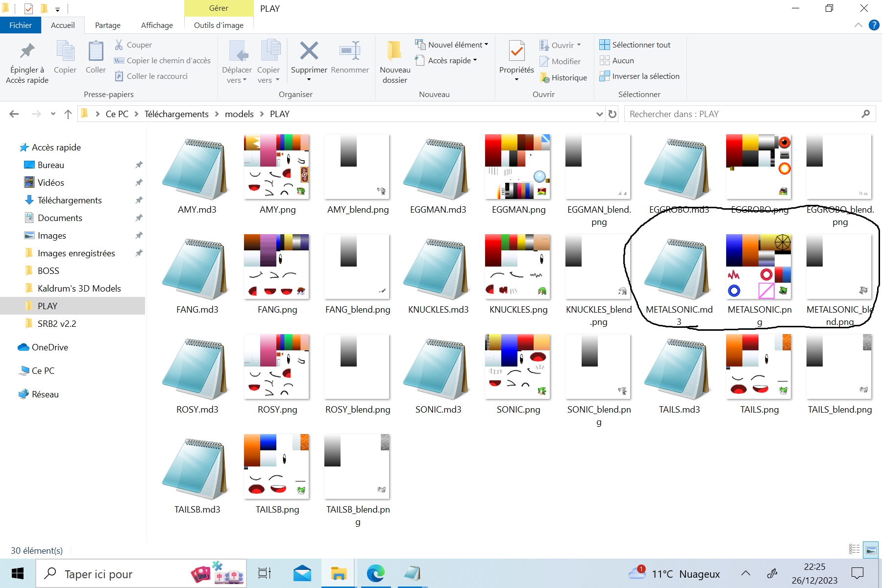
Task: Select the TAILSB_blend.png file
Action: [358, 480]
